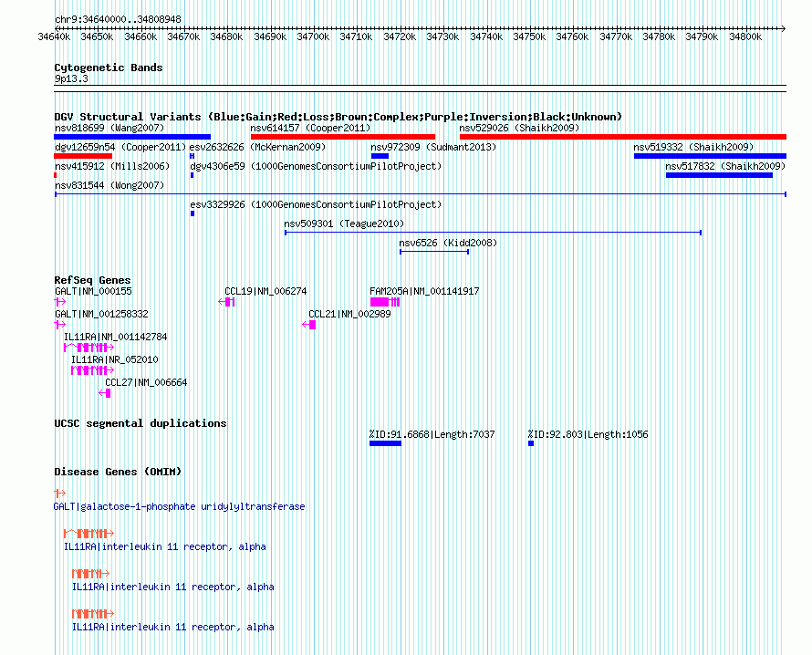Click the CCL19|NM_006274 label
This screenshot has height=655, width=812.
(x=265, y=292)
